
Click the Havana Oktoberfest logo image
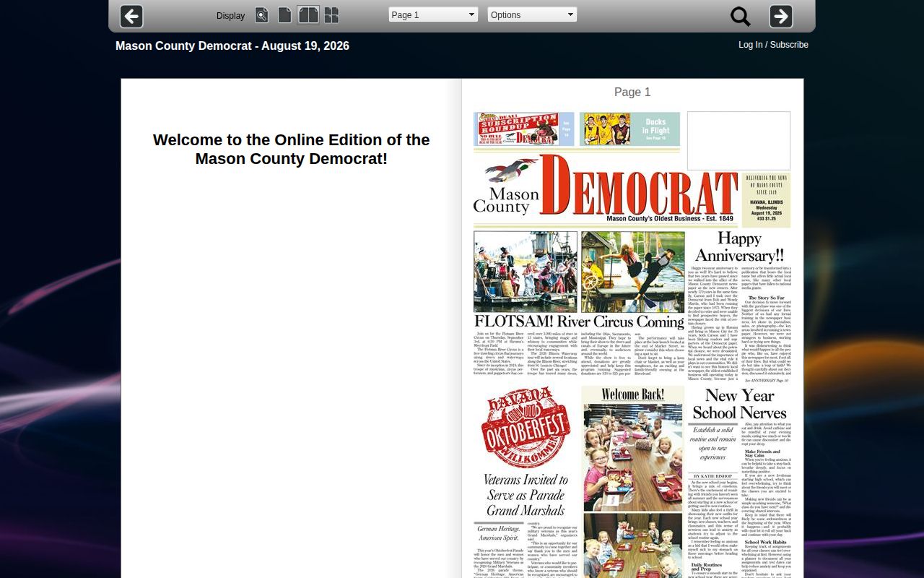pos(526,428)
